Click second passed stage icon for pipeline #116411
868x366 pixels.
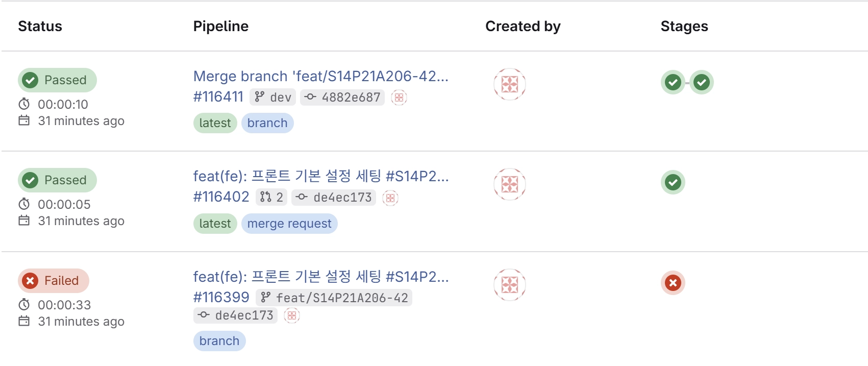tap(702, 82)
